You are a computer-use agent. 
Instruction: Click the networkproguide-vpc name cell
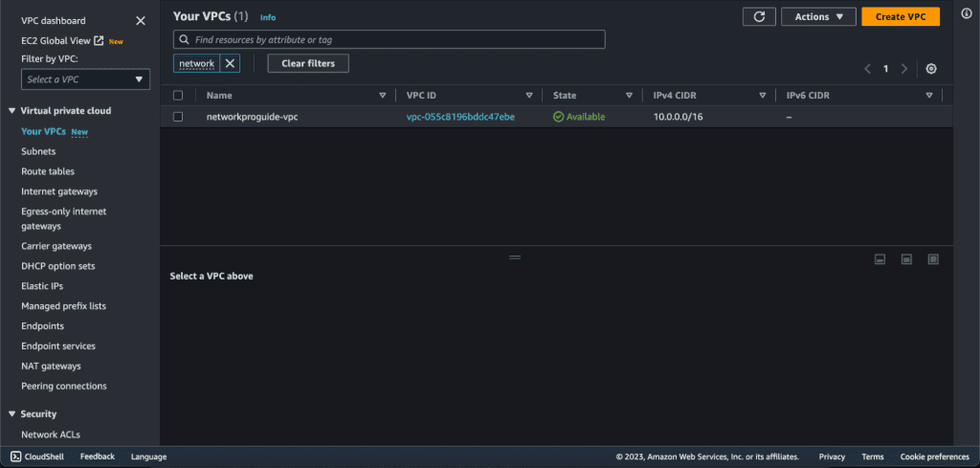(x=253, y=117)
